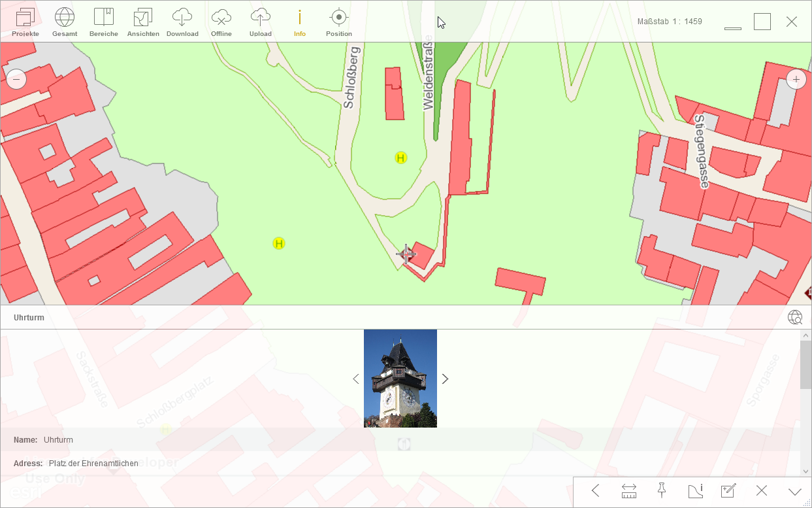Click the pin marker tool
Image resolution: width=812 pixels, height=508 pixels.
(662, 491)
